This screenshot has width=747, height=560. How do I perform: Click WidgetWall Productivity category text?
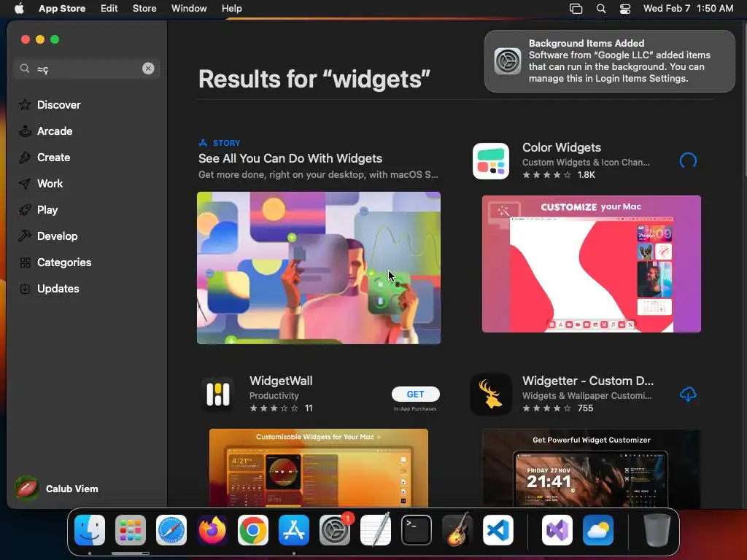[274, 396]
